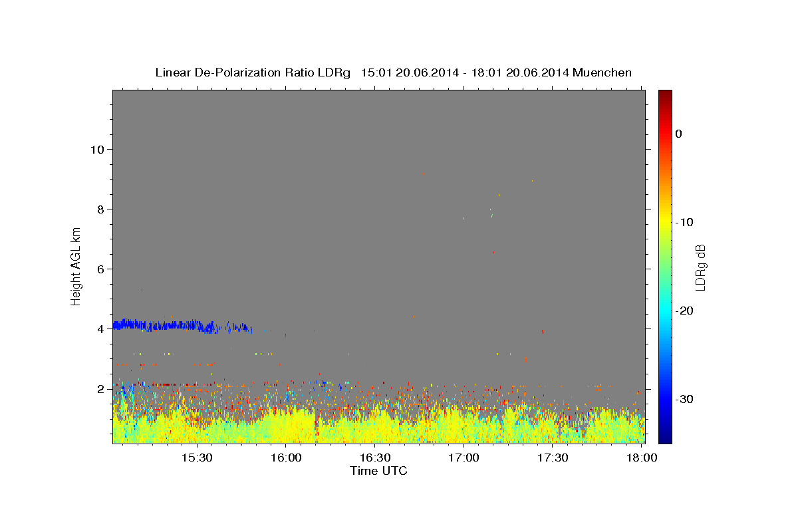Click the 16:00 time tick label
Image resolution: width=798 pixels, height=532 pixels.
[286, 458]
